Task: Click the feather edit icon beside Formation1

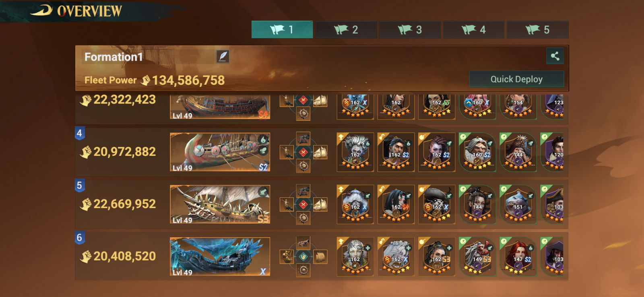Action: point(223,56)
